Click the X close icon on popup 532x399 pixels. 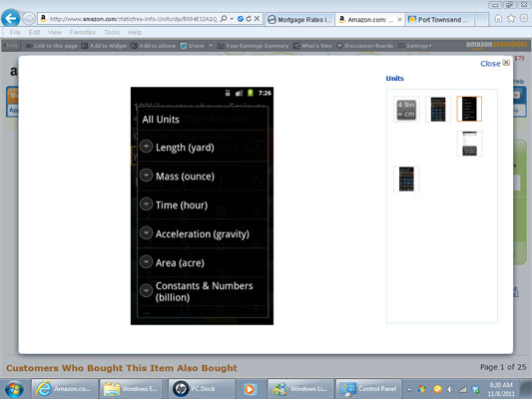coord(506,63)
